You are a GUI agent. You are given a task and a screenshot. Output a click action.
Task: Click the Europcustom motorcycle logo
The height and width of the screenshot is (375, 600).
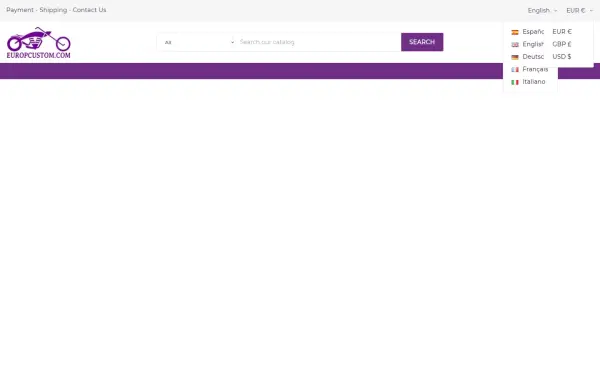(x=38, y=42)
